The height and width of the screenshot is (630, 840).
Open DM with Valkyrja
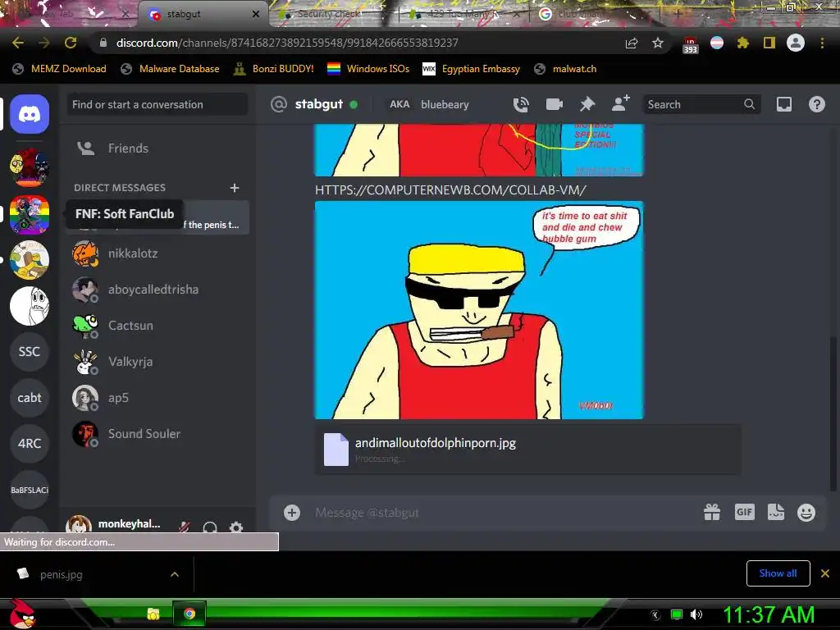157,362
